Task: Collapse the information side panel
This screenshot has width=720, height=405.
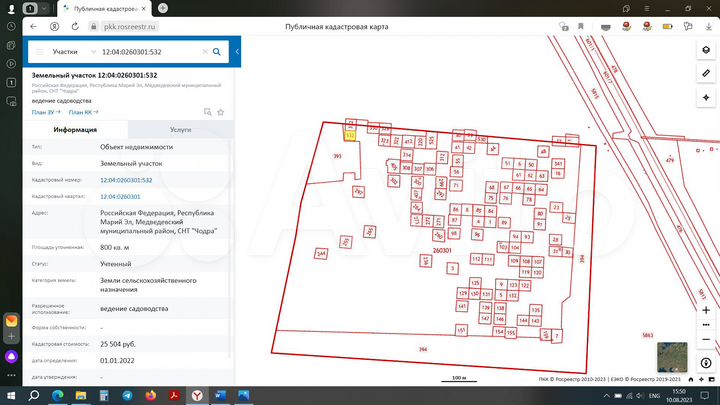Action: pyautogui.click(x=237, y=51)
